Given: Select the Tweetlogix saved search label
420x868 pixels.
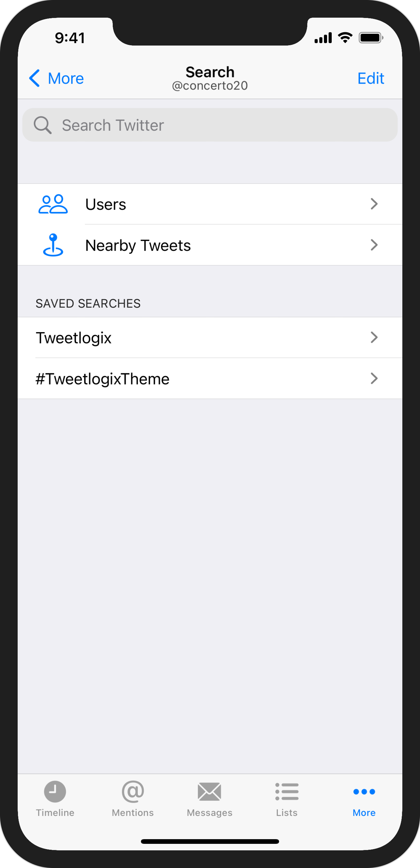Looking at the screenshot, I should point(73,338).
